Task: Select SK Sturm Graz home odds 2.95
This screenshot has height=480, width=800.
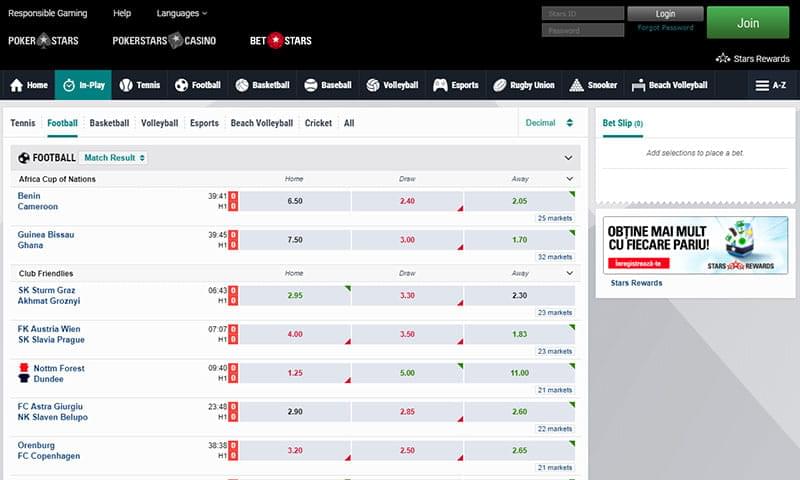Action: point(295,295)
